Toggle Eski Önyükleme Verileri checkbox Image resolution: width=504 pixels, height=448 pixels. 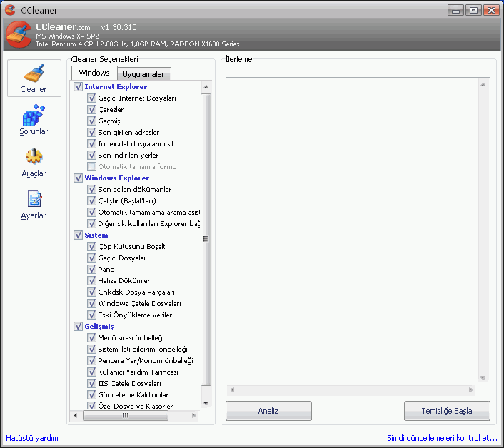(91, 315)
